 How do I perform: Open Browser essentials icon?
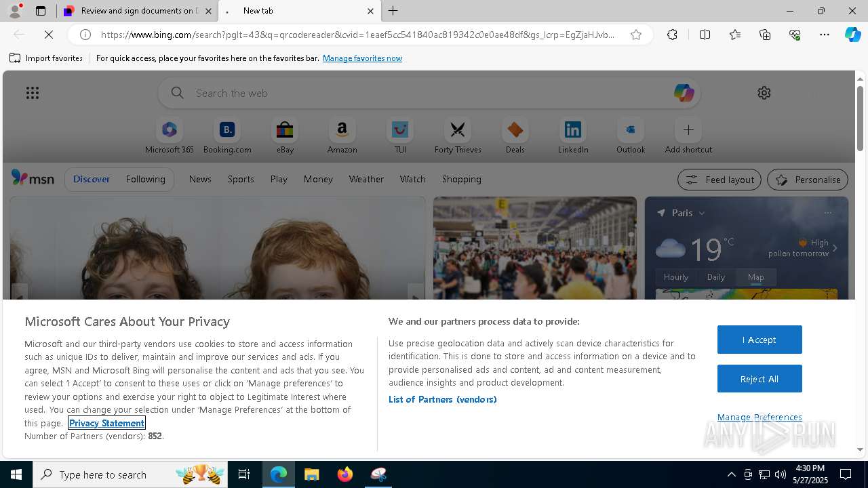pyautogui.click(x=795, y=35)
